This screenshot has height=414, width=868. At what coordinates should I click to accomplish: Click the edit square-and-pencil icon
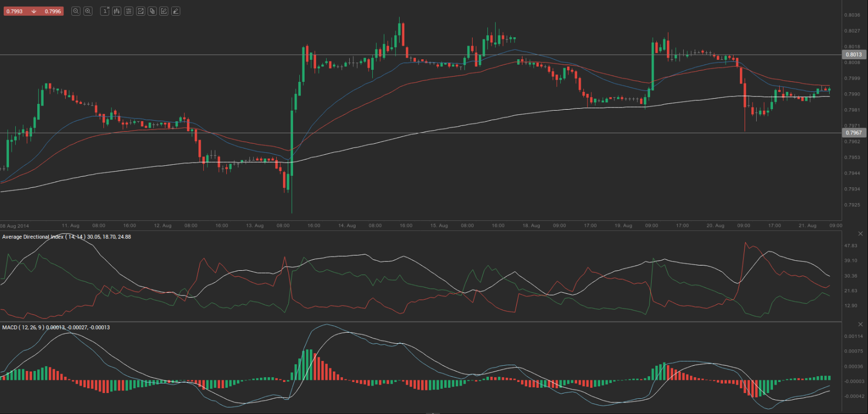click(x=164, y=11)
